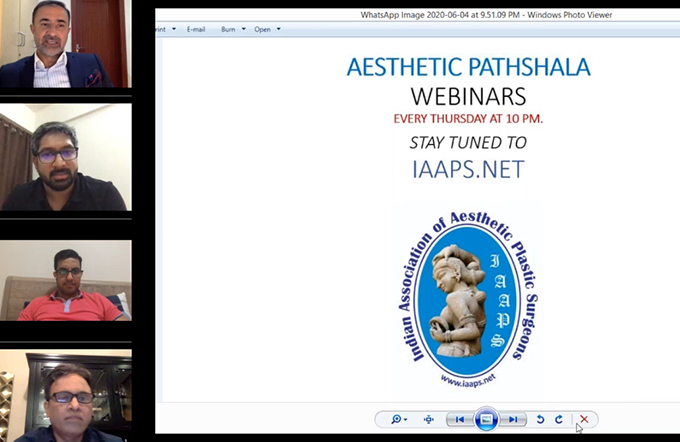Select video tile of man in red polo
680x442 pixels.
pos(65,281)
